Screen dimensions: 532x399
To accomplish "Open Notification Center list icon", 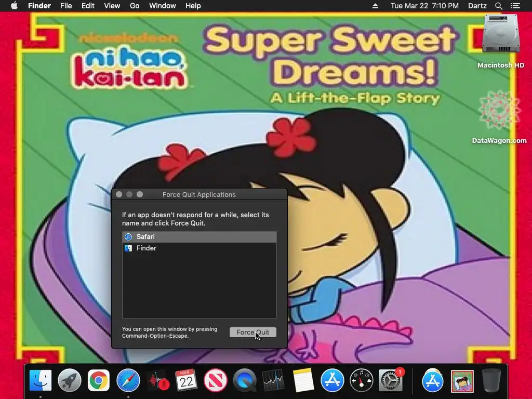I will click(x=515, y=6).
